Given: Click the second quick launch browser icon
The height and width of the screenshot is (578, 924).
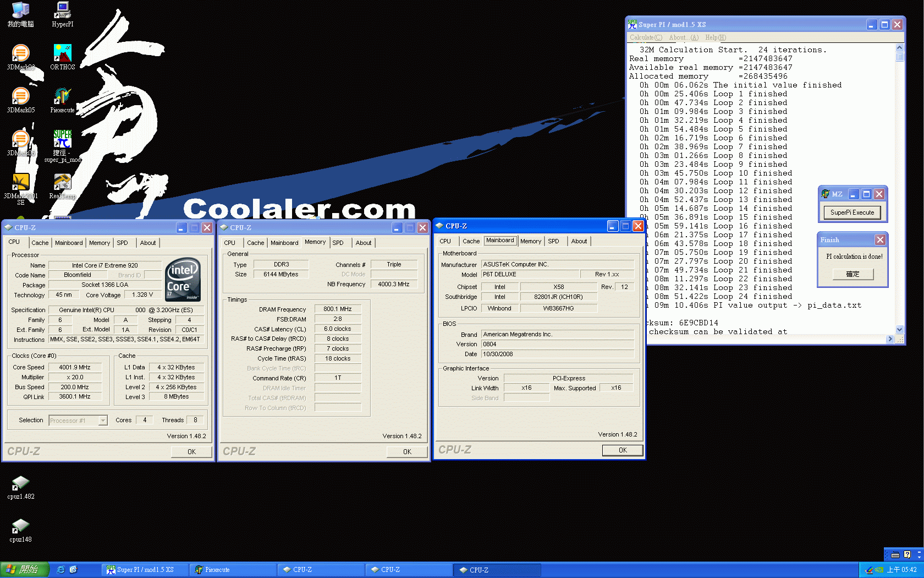Looking at the screenshot, I should [x=73, y=570].
